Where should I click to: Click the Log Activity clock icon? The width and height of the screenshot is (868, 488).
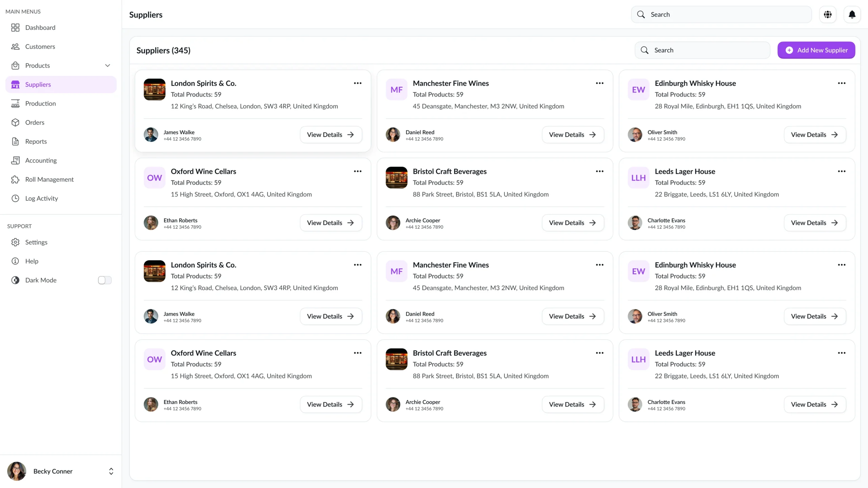pyautogui.click(x=15, y=198)
